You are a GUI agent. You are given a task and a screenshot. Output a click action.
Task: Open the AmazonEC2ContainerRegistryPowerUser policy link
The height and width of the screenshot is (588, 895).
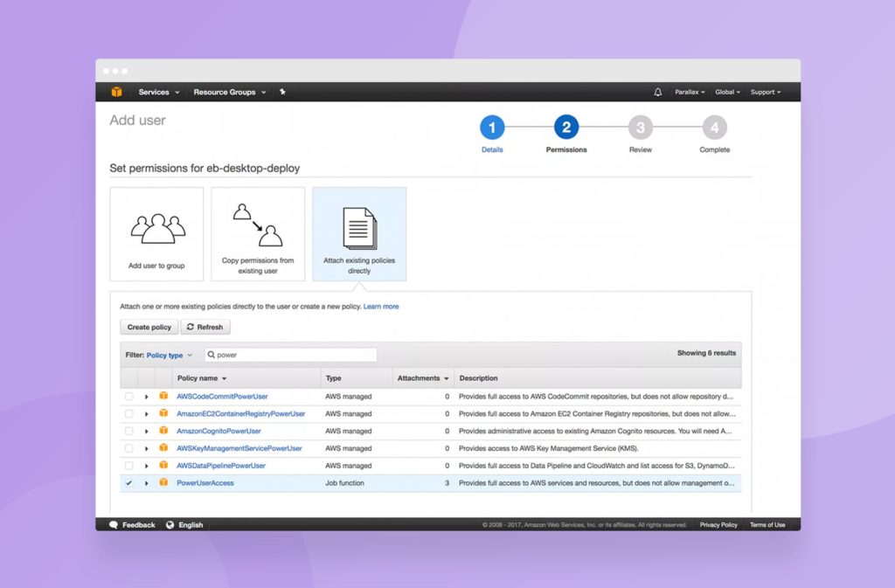(x=241, y=413)
